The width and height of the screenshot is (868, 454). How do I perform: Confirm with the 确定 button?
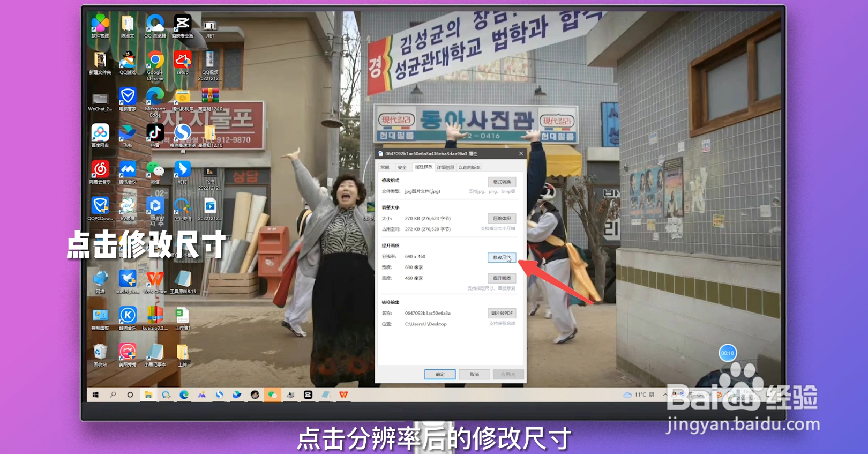click(x=440, y=374)
